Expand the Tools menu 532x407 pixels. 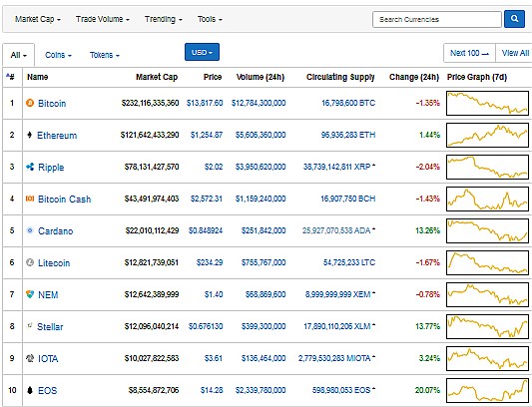(x=210, y=19)
